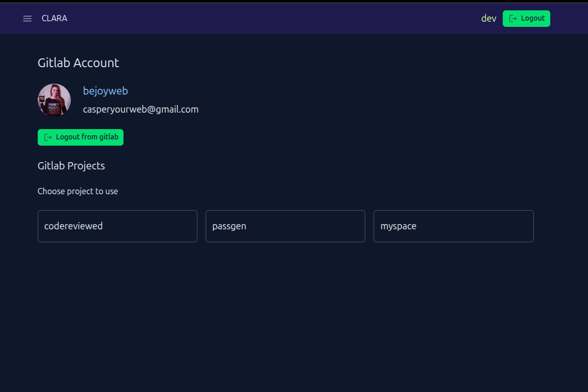Open the bejoyweb profile link
The width and height of the screenshot is (588, 392).
click(x=105, y=91)
